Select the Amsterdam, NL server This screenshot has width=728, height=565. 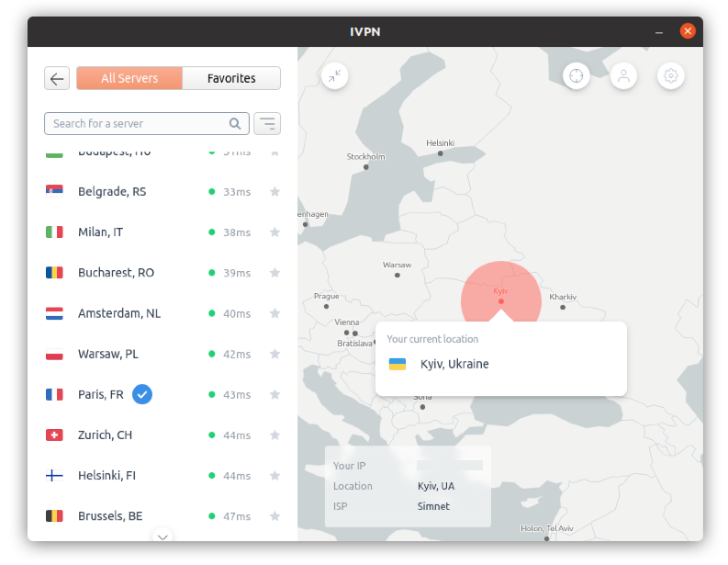click(162, 313)
